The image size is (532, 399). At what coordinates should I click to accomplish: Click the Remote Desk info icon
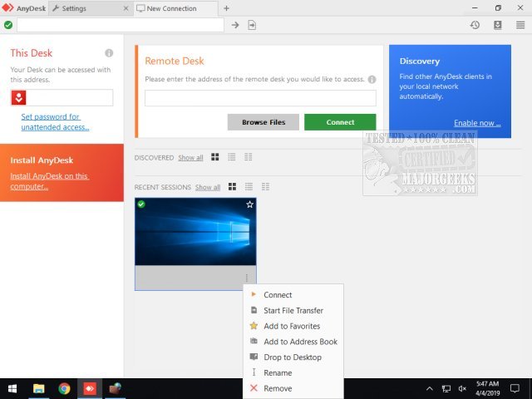pyautogui.click(x=372, y=80)
